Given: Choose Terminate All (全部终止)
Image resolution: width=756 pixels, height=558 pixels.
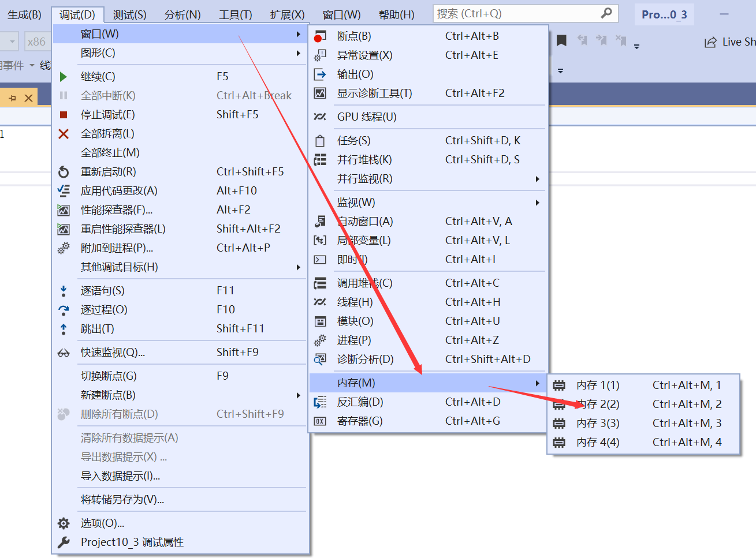Looking at the screenshot, I should click(x=181, y=153).
